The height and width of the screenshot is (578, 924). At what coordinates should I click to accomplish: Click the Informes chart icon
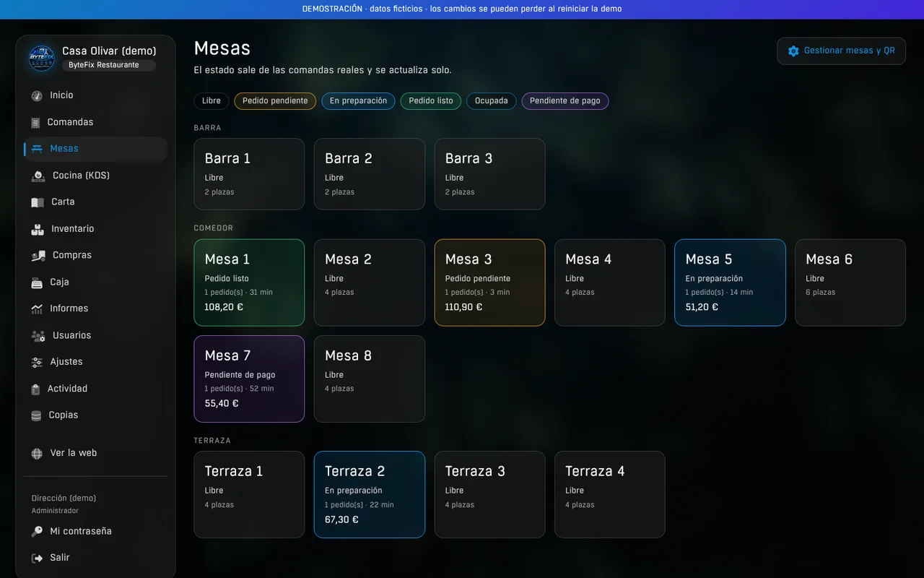click(x=37, y=309)
